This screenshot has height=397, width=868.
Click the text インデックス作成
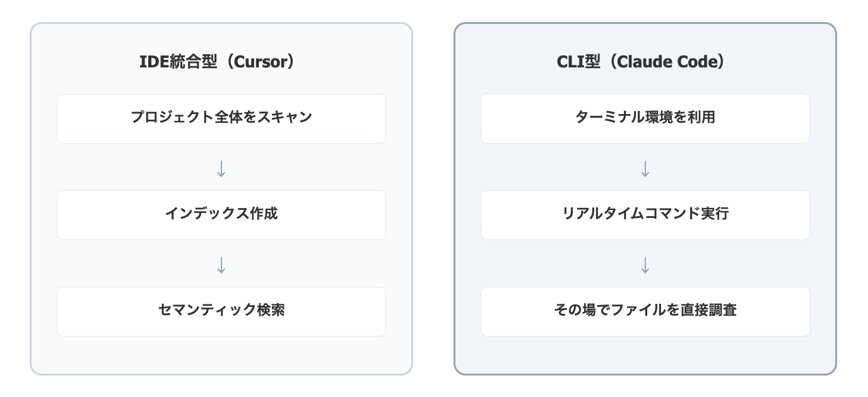tap(221, 214)
